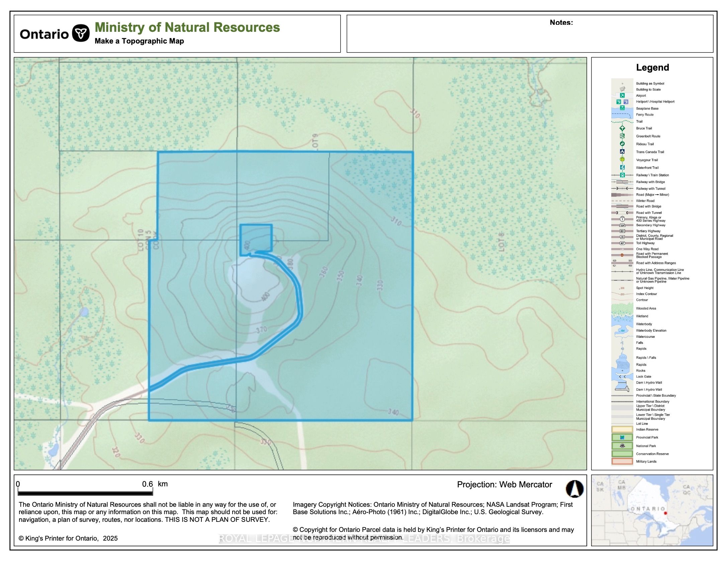Image resolution: width=728 pixels, height=561 pixels.
Task: Click the "Legend" title
Action: pyautogui.click(x=652, y=68)
